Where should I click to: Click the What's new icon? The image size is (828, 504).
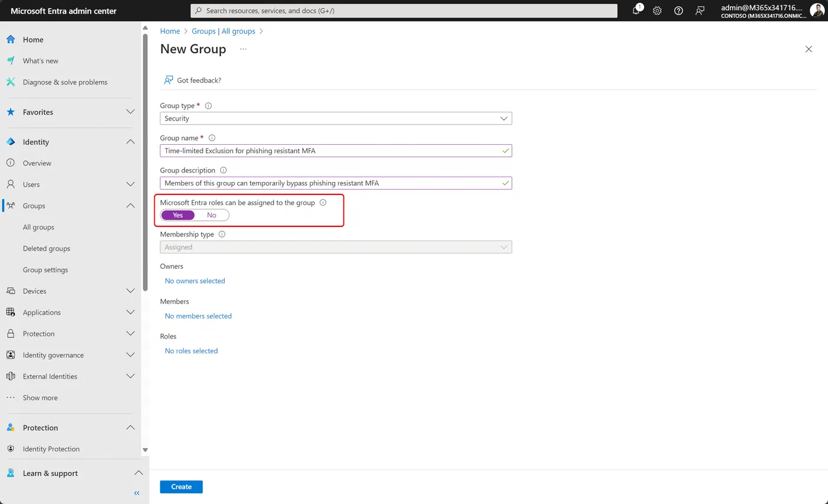coord(11,61)
